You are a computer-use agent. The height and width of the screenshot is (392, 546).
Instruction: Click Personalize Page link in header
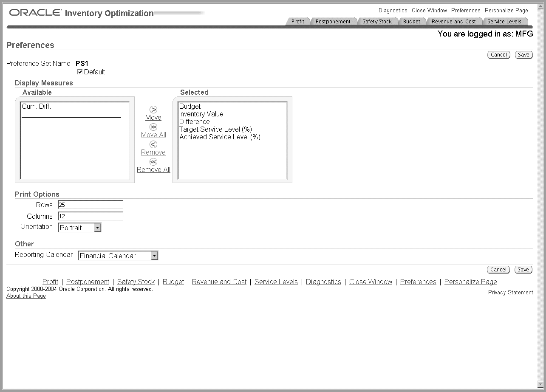click(506, 11)
